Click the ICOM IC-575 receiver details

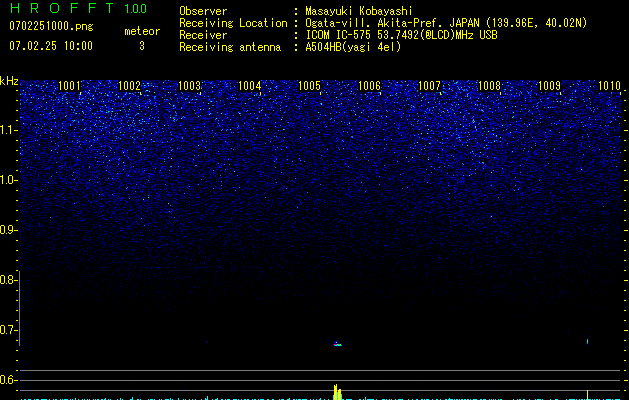point(401,35)
